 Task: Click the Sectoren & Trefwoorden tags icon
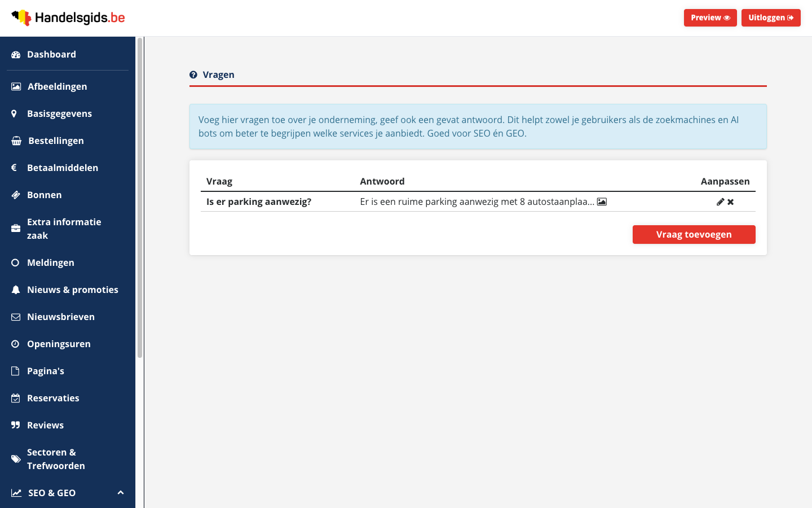[x=16, y=459]
